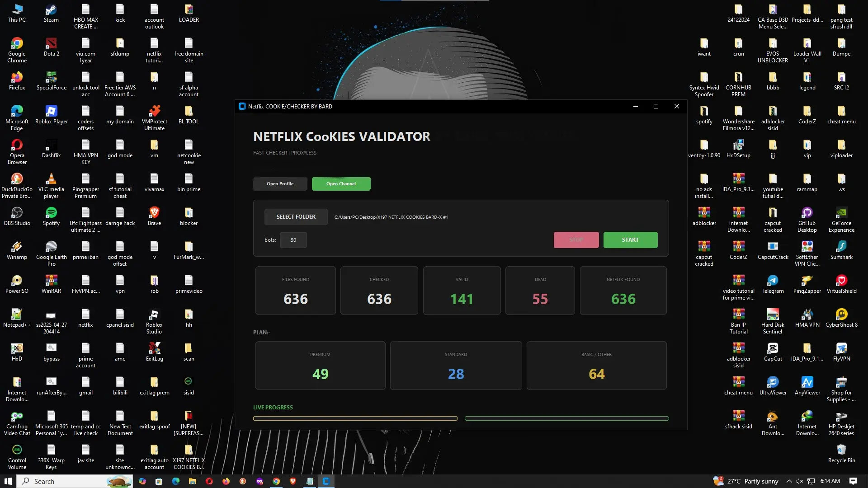Screen dimensions: 868x488
Task: Select the Roblox Studio desktop icon
Action: click(154, 322)
